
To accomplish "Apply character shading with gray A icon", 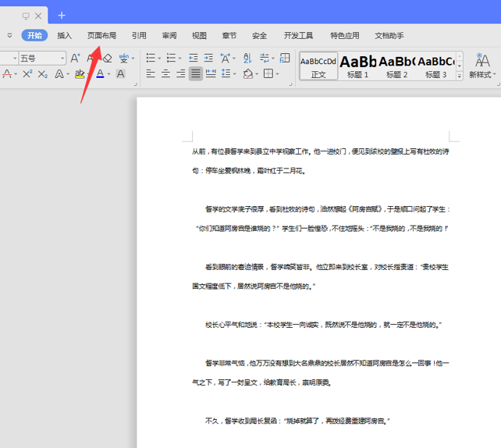I will tap(120, 74).
